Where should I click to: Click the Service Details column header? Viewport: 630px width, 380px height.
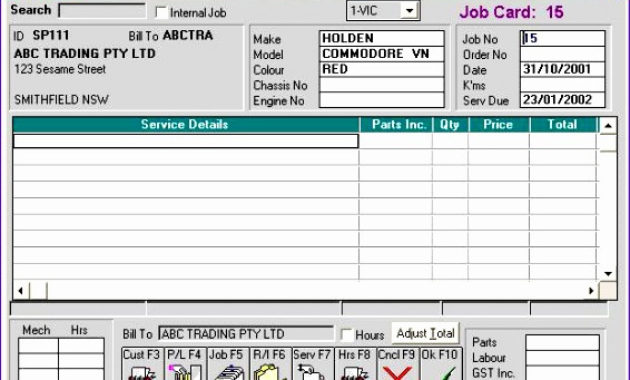pos(186,125)
